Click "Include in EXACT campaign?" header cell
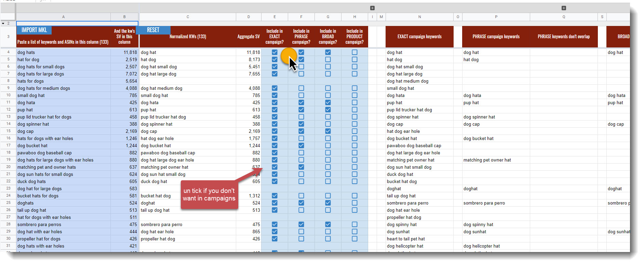 274,37
